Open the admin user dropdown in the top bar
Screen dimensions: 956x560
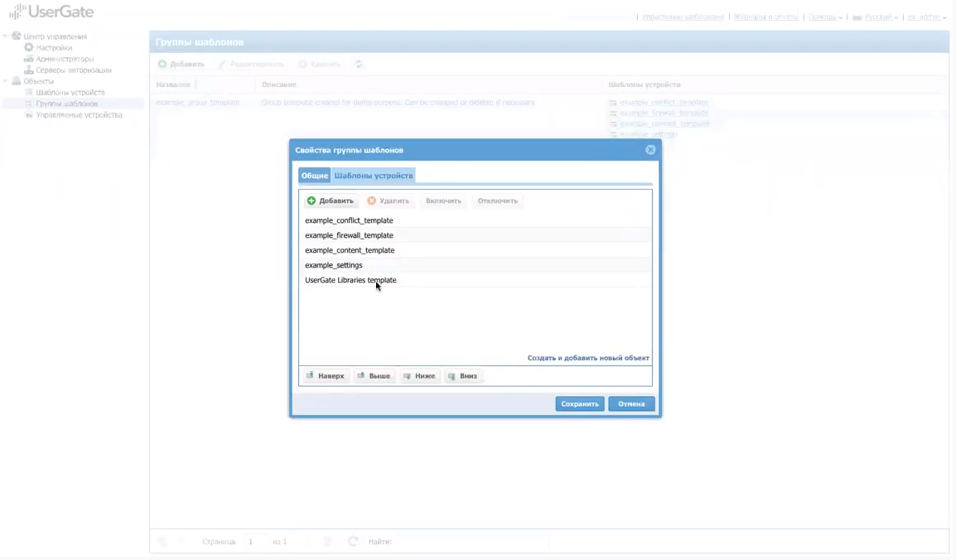click(x=927, y=17)
